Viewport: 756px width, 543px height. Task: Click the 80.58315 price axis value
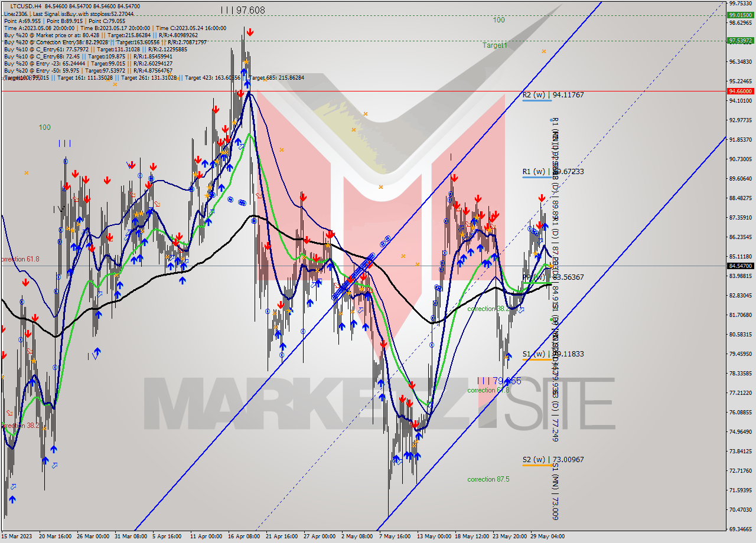click(x=741, y=335)
